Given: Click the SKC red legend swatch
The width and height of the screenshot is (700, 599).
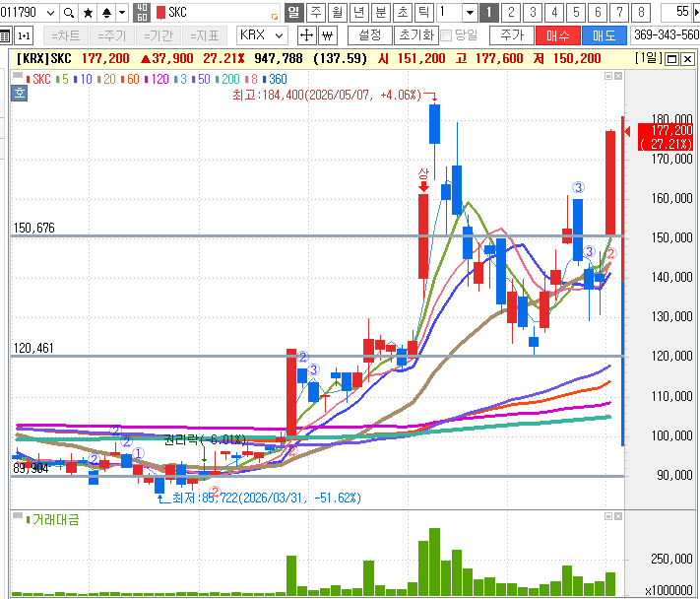Looking at the screenshot, I should (29, 80).
